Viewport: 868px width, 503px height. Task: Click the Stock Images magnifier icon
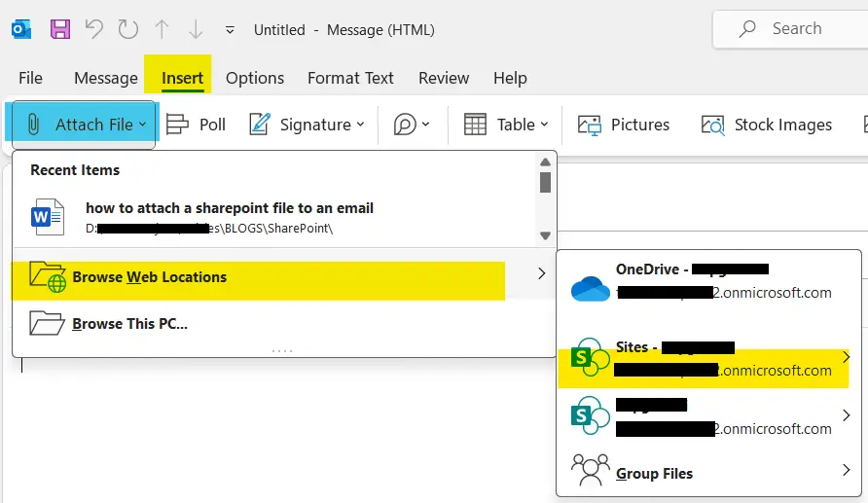point(712,126)
